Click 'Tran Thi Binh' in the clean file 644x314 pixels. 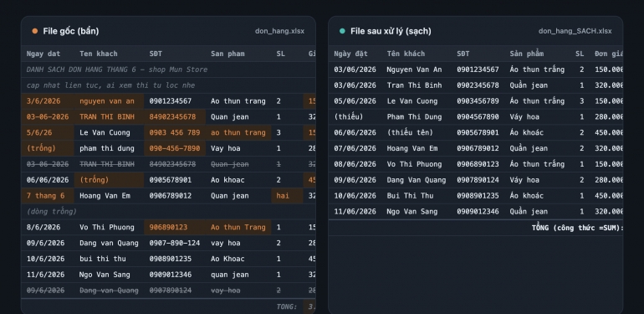[414, 85]
